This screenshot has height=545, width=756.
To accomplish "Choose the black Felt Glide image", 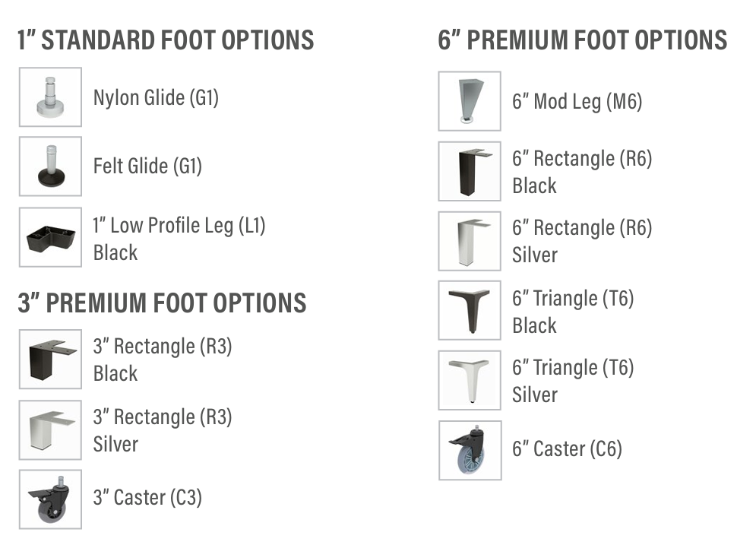I will 50,166.
